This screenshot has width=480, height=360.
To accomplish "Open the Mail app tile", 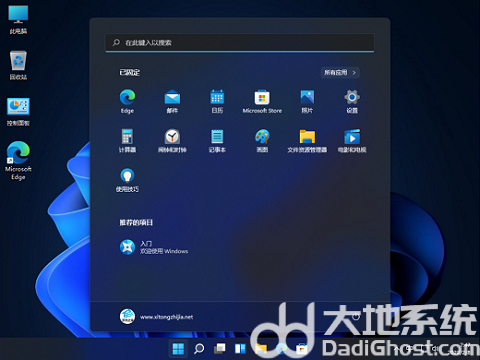I will click(x=172, y=101).
